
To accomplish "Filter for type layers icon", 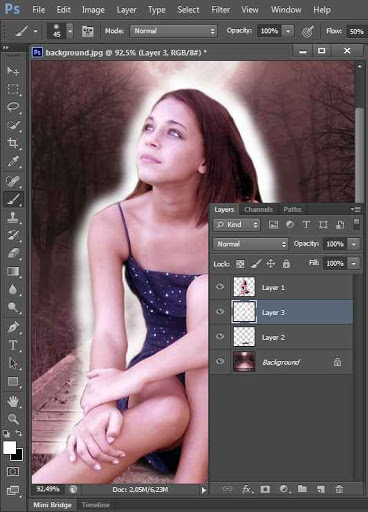I will [306, 225].
